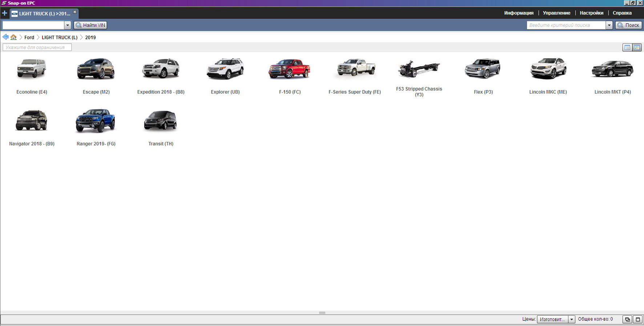Image resolution: width=644 pixels, height=326 pixels.
Task: Click the back arrow navigation icon
Action: (5, 37)
